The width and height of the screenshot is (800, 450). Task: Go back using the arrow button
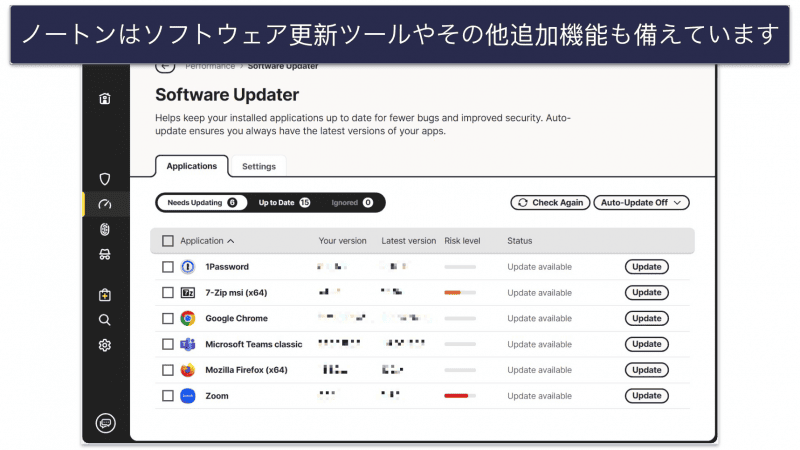(165, 66)
